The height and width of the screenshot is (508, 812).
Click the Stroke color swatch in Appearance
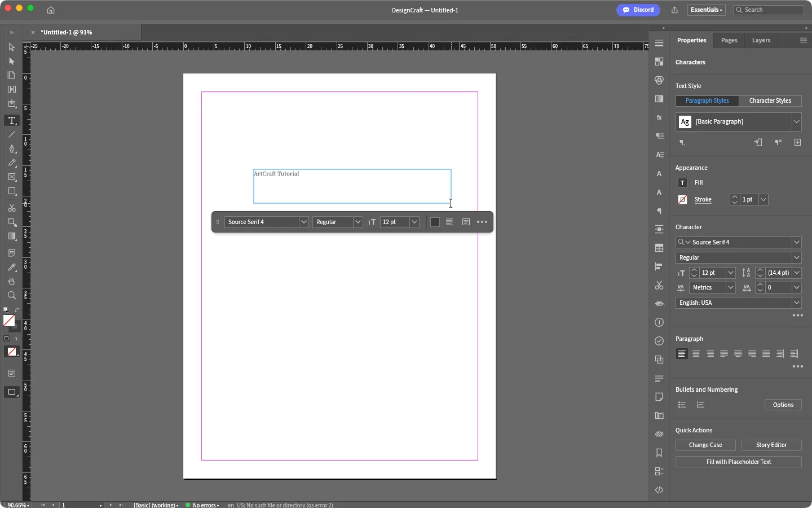coord(683,200)
